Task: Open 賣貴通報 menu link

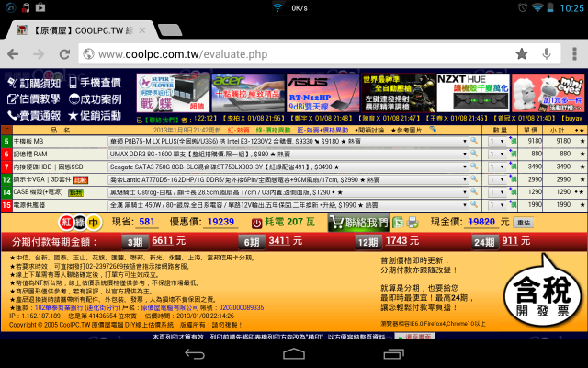Action: (34, 115)
